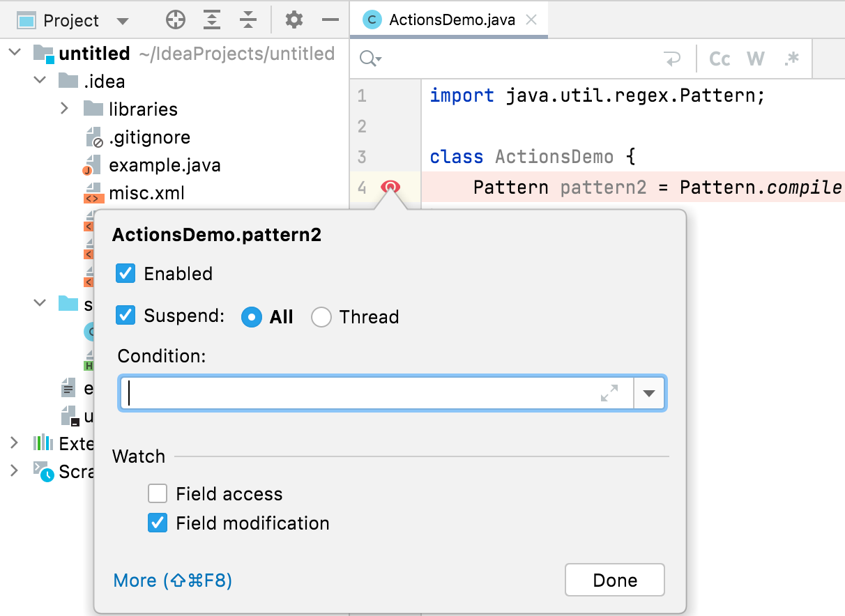Uncheck the Enabled breakpoint checkbox

[x=125, y=273]
